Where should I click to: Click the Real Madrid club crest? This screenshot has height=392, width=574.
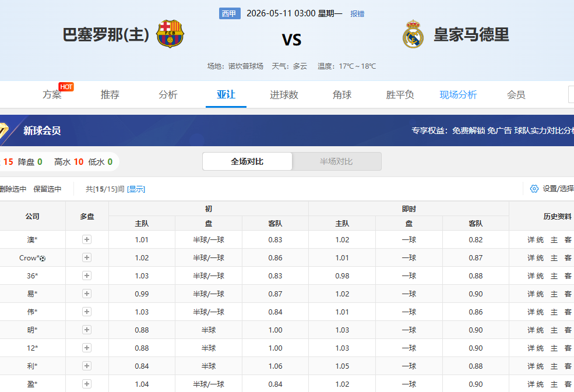point(413,34)
